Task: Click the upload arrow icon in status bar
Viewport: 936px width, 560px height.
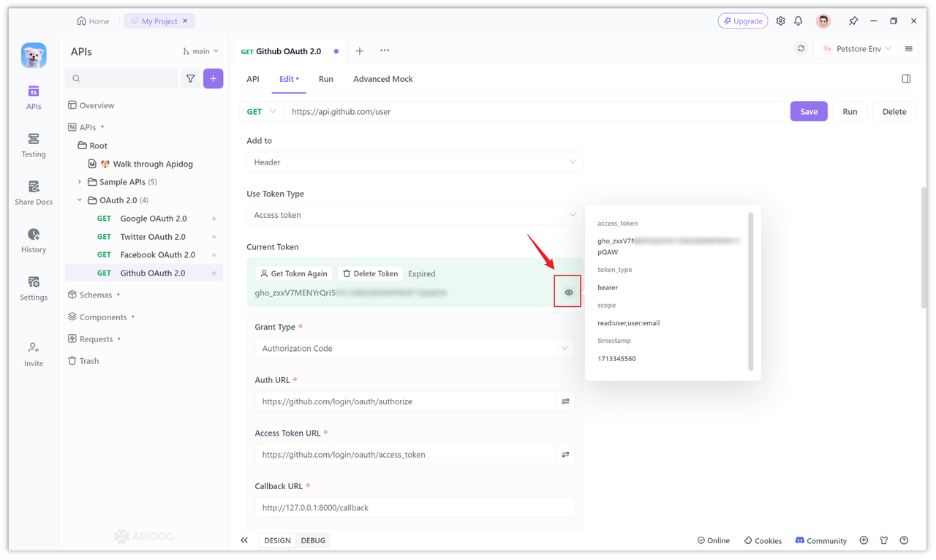Action: click(x=864, y=540)
